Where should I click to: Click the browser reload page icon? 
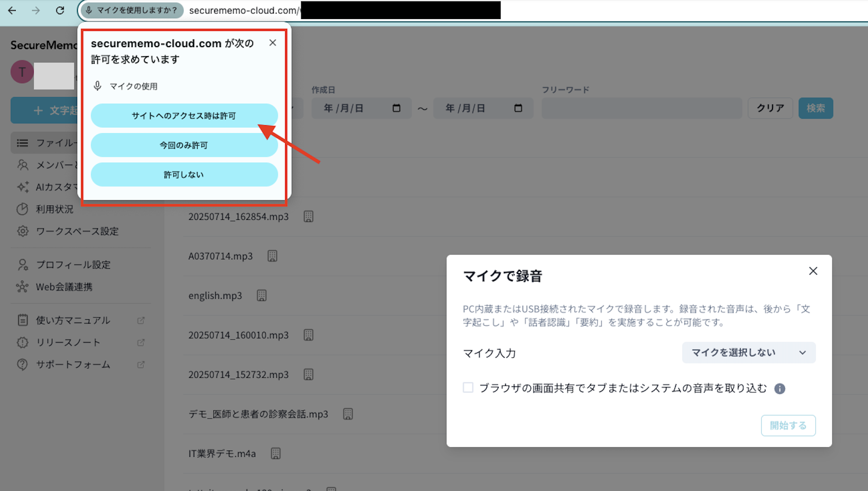pyautogui.click(x=60, y=10)
